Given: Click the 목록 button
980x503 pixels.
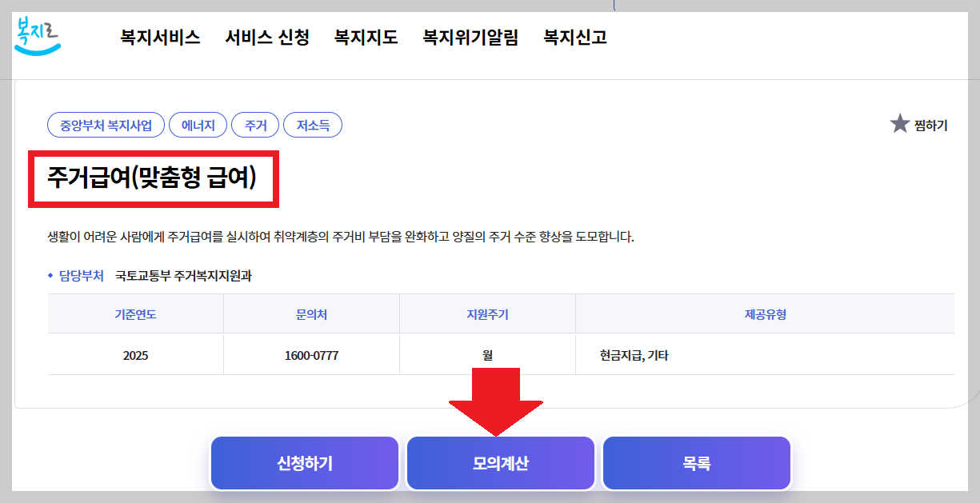Looking at the screenshot, I should pos(696,462).
